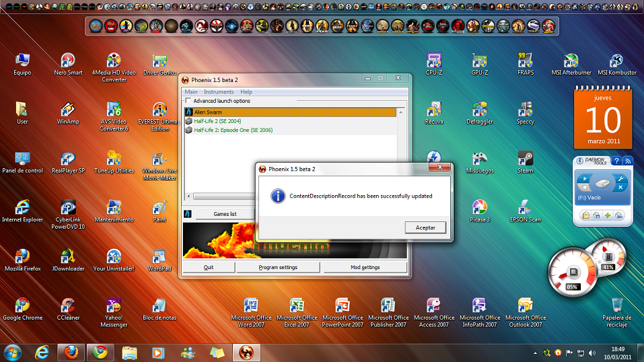Launch JDownloader desktop shortcut
The width and height of the screenshot is (644, 362).
(68, 260)
